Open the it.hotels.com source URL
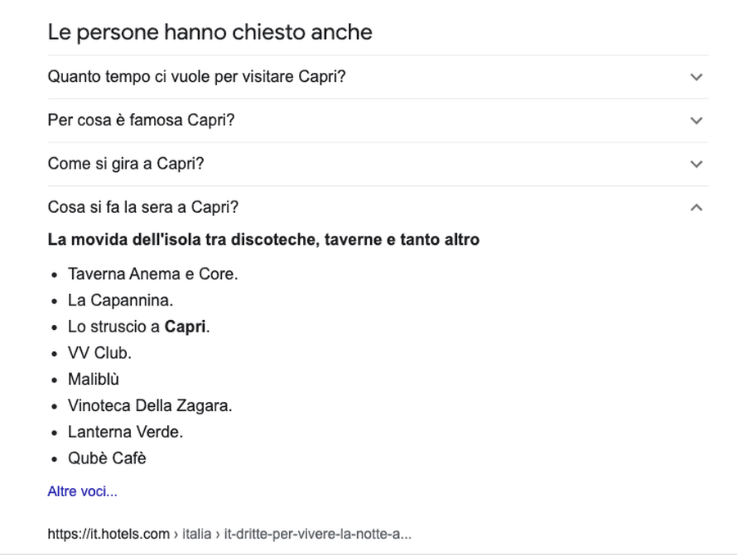This screenshot has height=560, width=737. pos(229,534)
